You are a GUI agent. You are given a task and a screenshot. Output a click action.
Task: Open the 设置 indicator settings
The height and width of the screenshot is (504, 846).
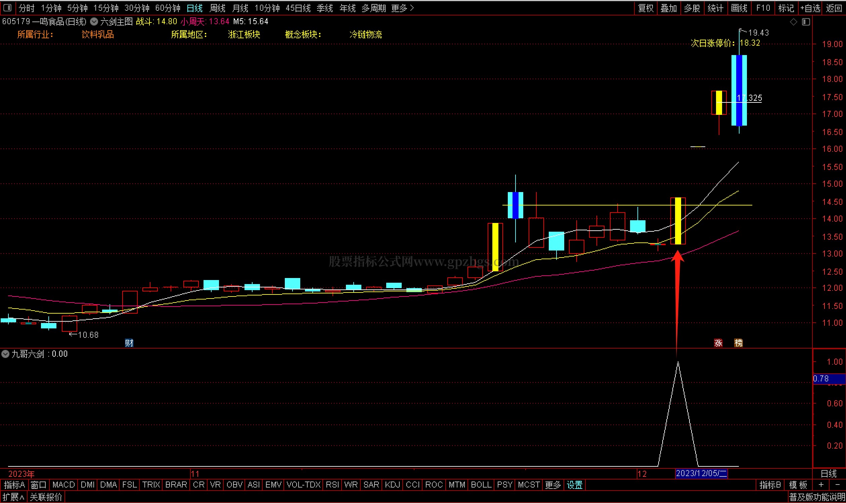tap(575, 485)
